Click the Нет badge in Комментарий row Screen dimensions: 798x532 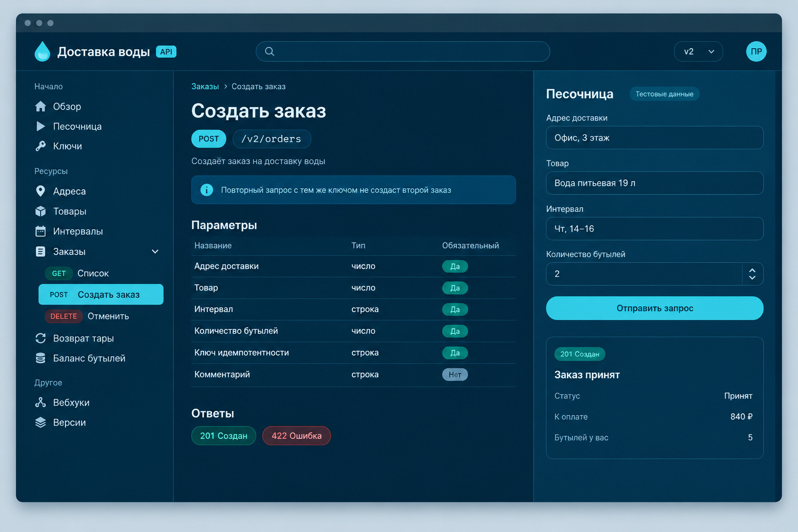pyautogui.click(x=455, y=375)
